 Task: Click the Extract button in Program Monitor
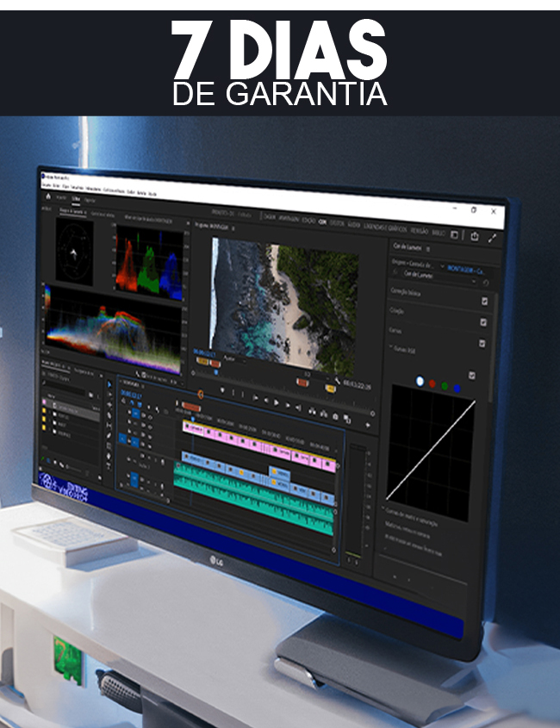(324, 414)
